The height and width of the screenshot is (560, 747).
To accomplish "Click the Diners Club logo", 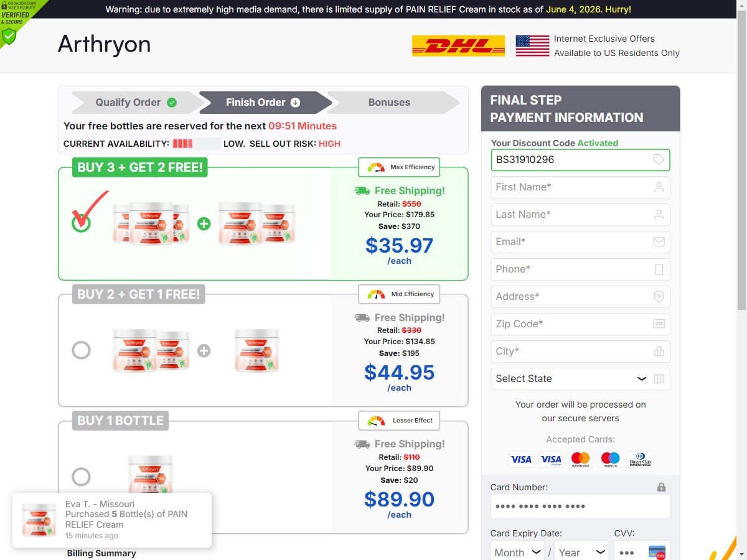I will (641, 459).
